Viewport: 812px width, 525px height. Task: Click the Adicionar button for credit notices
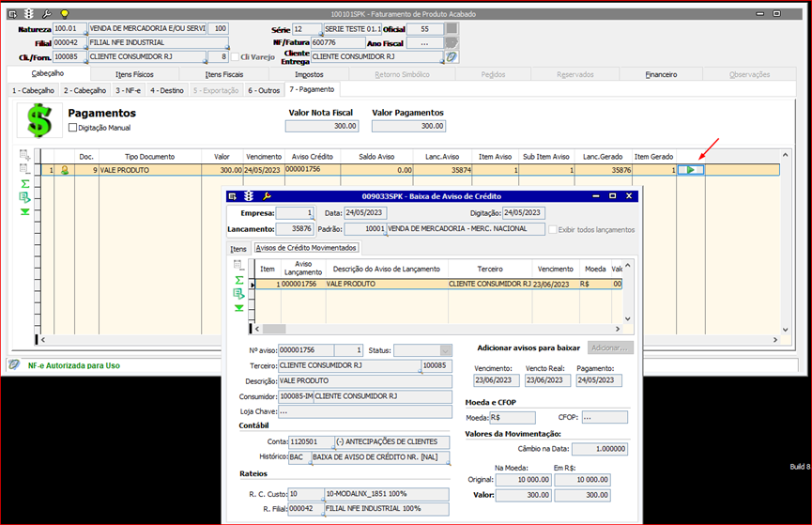pos(610,347)
